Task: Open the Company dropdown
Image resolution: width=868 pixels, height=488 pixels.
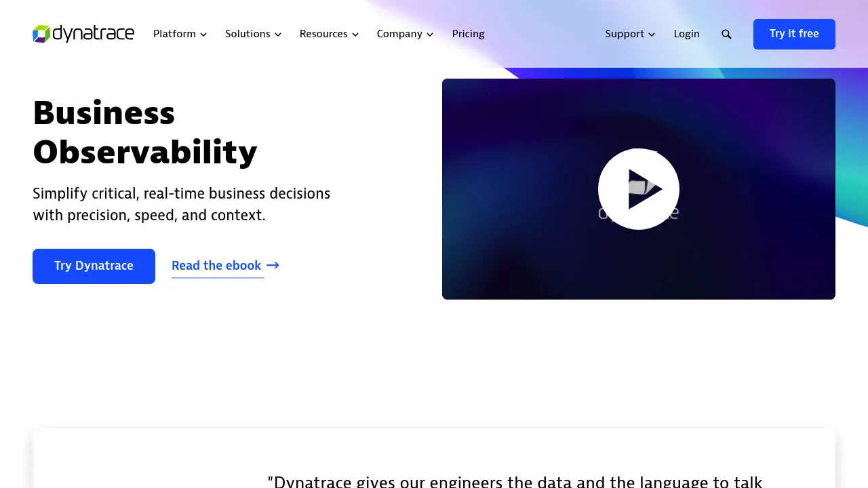Action: [405, 34]
